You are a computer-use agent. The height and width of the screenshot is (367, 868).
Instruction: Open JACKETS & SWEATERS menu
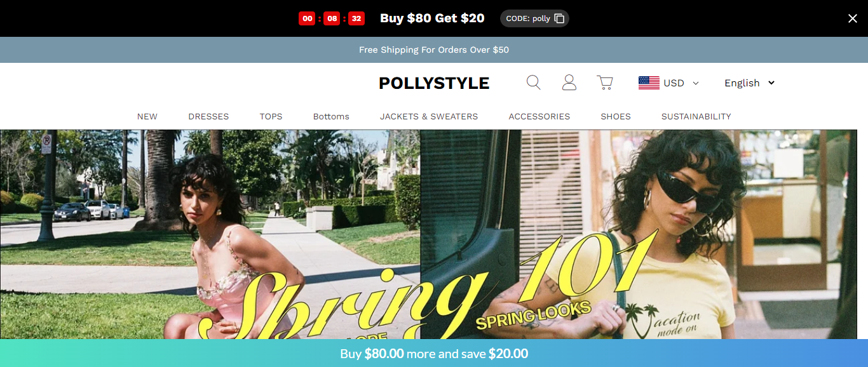tap(429, 116)
